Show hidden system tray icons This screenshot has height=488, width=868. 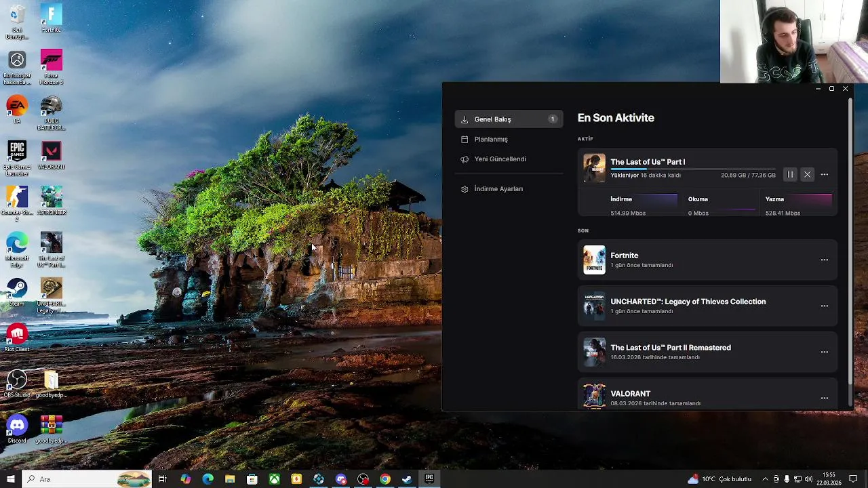(x=765, y=479)
